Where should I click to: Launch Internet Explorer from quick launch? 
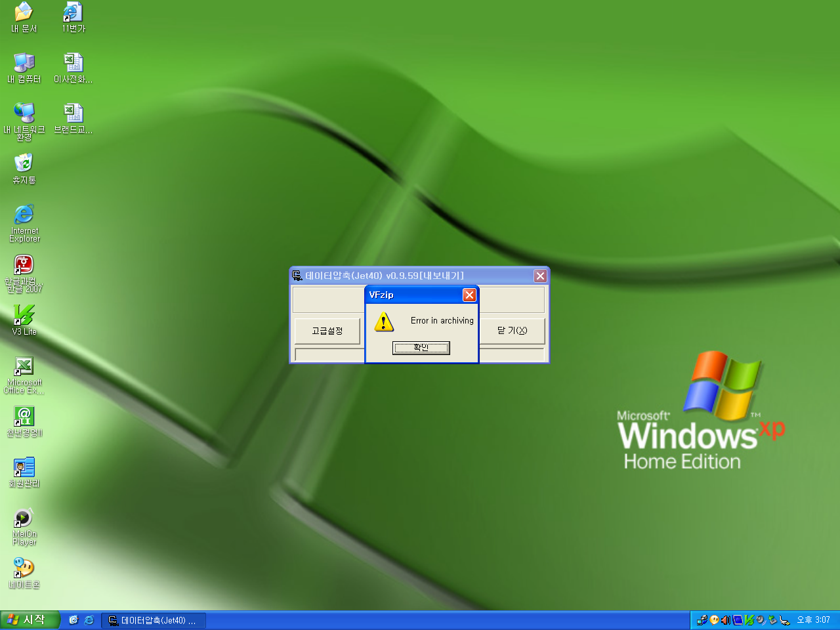(x=89, y=620)
